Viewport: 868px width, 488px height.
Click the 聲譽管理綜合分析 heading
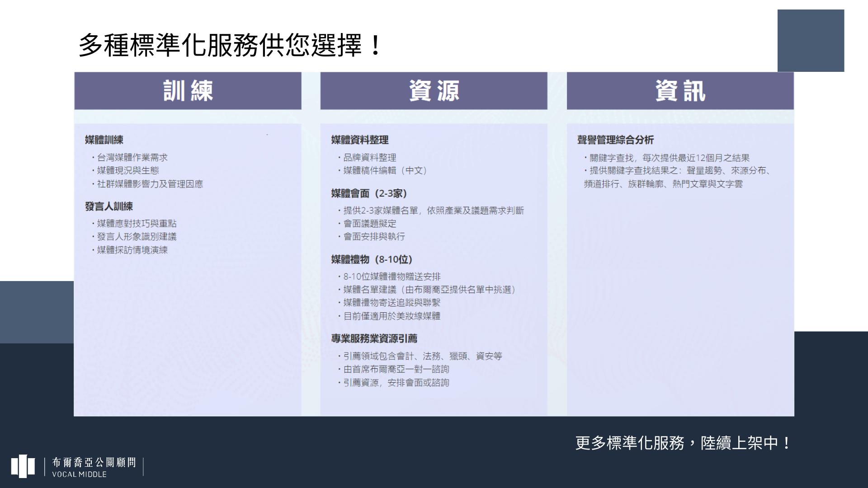coord(615,140)
